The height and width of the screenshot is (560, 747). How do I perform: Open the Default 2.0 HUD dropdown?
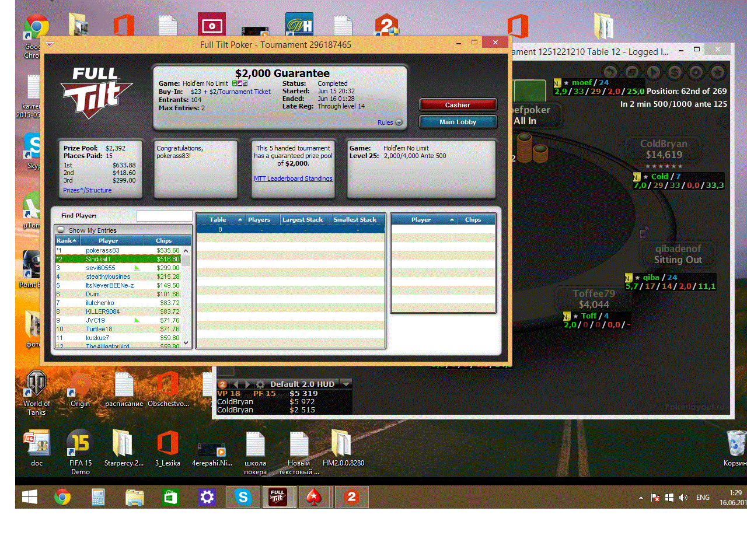(x=346, y=384)
